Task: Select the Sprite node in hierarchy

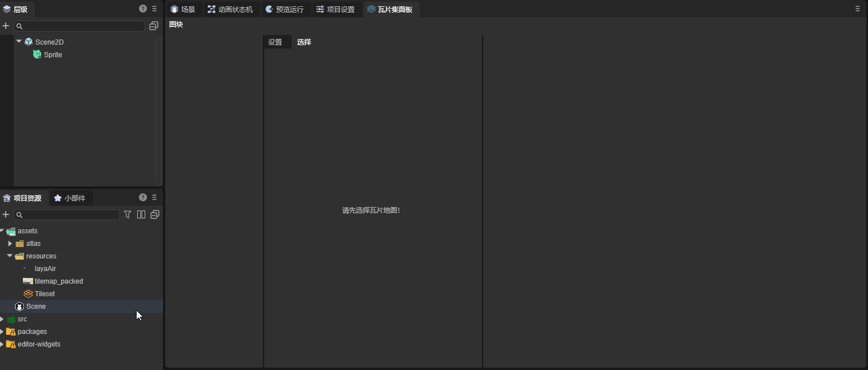Action: pos(53,55)
